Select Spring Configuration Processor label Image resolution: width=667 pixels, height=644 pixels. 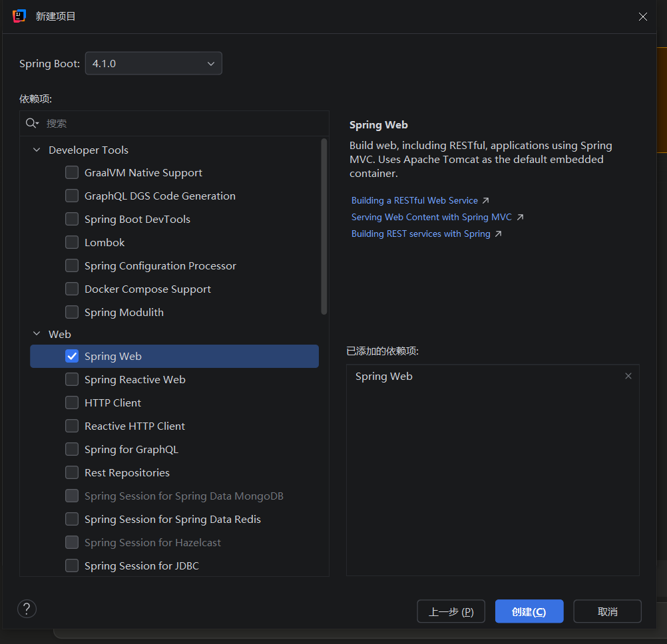tap(160, 266)
